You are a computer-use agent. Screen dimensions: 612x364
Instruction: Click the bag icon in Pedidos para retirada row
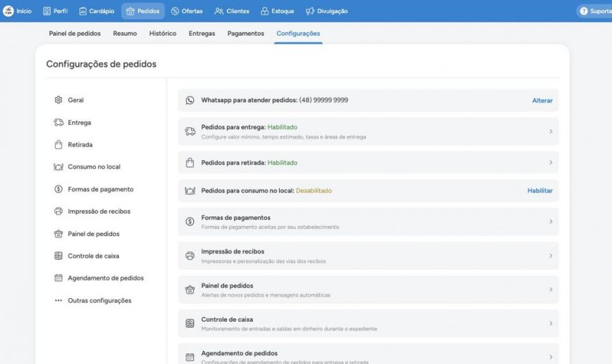190,163
